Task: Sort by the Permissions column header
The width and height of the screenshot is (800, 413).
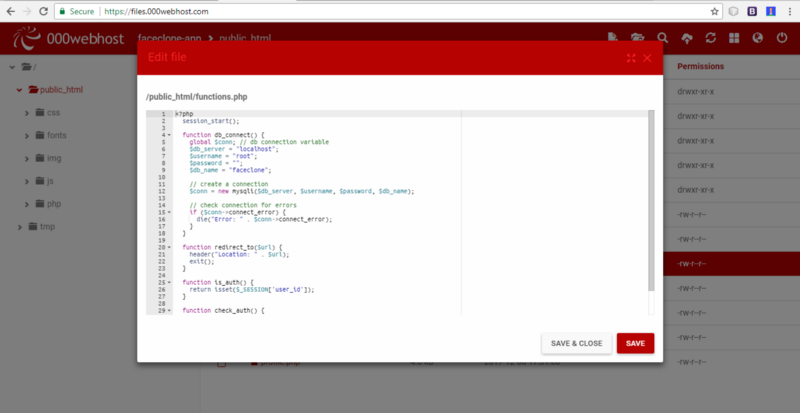Action: pos(701,66)
